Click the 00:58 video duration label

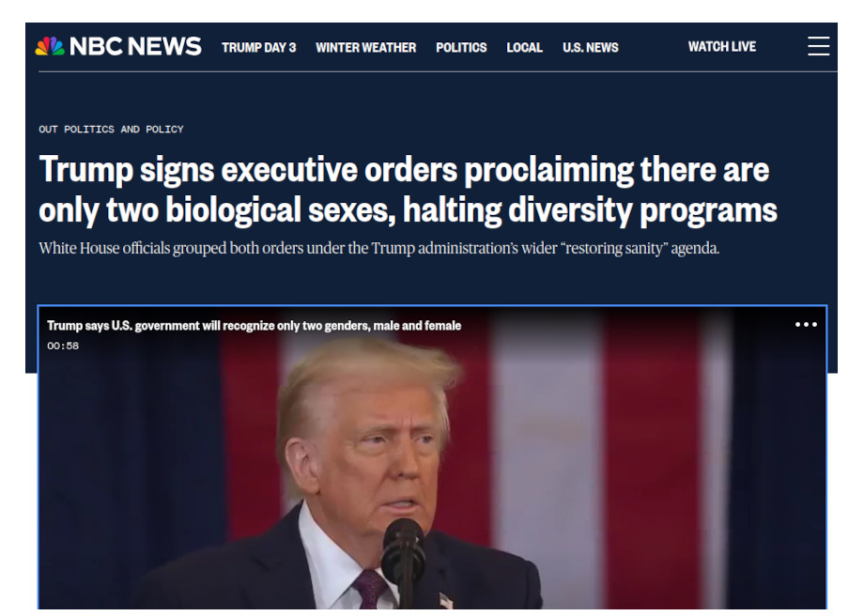tap(63, 346)
